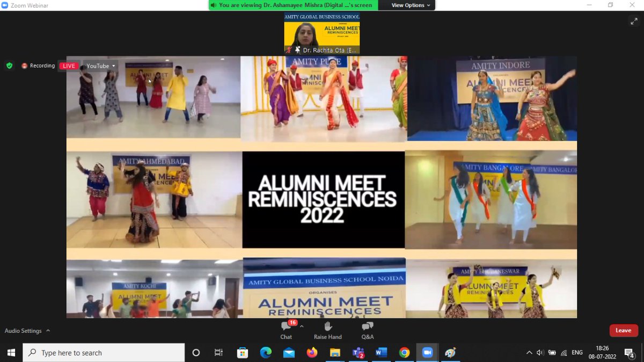Click the Amity Indore dance video tile
The image size is (644, 362).
point(492,98)
